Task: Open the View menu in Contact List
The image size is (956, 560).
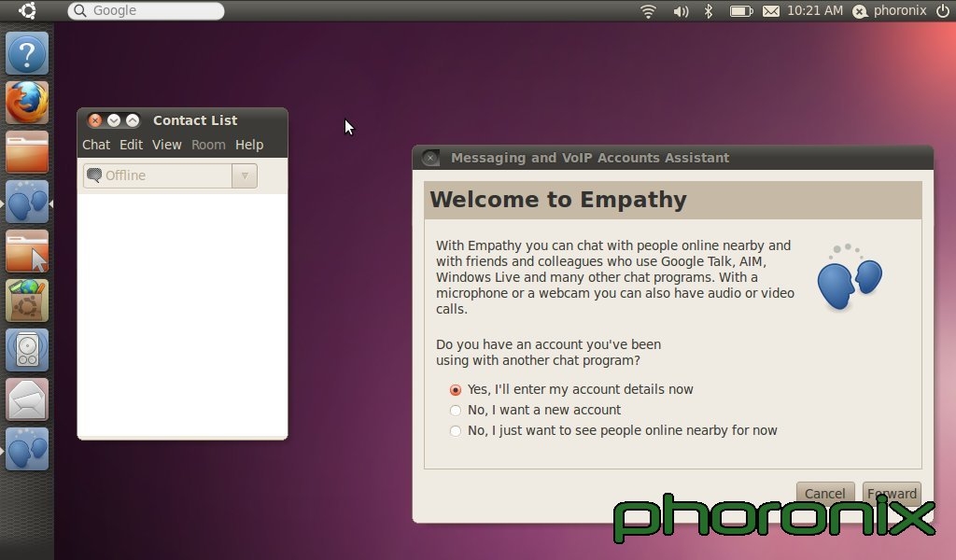Action: click(x=167, y=145)
